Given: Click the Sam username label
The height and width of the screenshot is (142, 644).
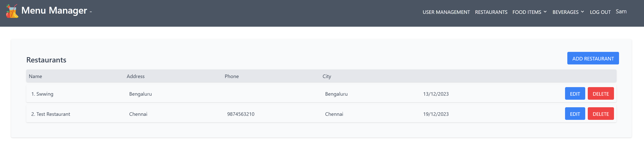Looking at the screenshot, I should (621, 12).
